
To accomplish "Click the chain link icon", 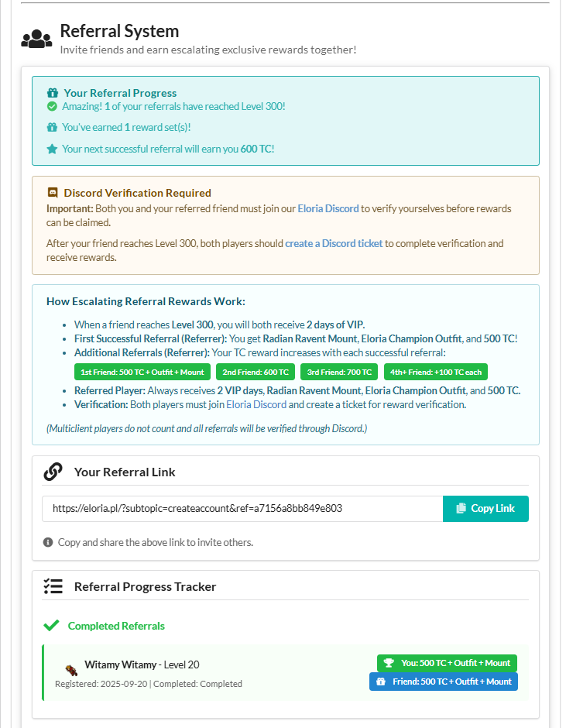I will 53,472.
